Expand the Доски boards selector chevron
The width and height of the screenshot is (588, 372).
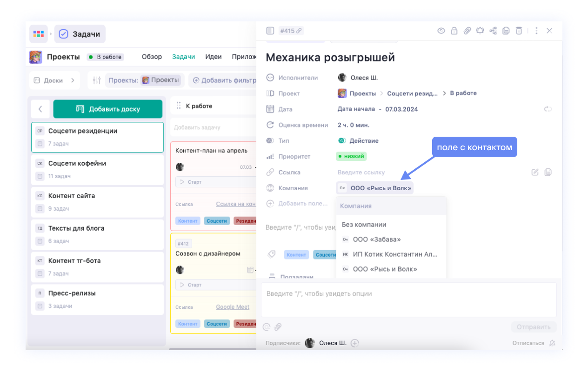click(x=73, y=80)
